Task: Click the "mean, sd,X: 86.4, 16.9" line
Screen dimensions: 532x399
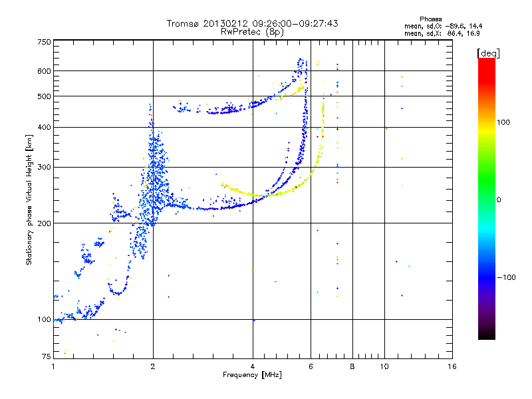Action: [442, 33]
